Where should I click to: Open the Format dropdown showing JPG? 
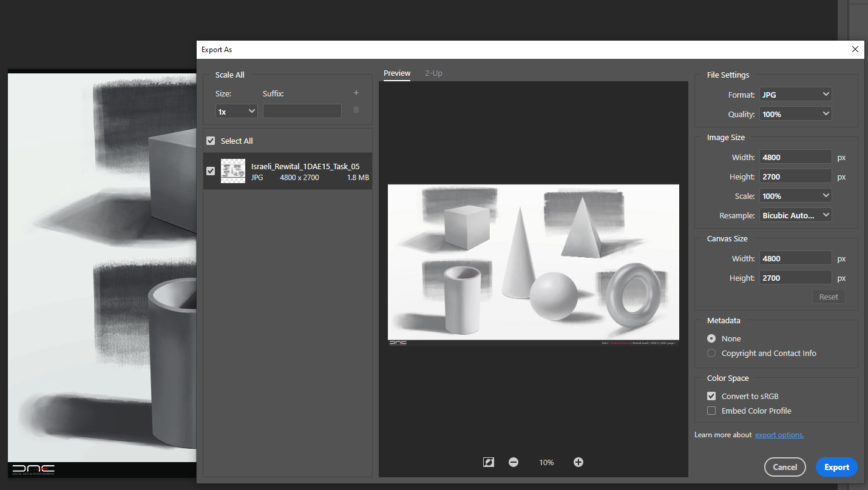[795, 94]
